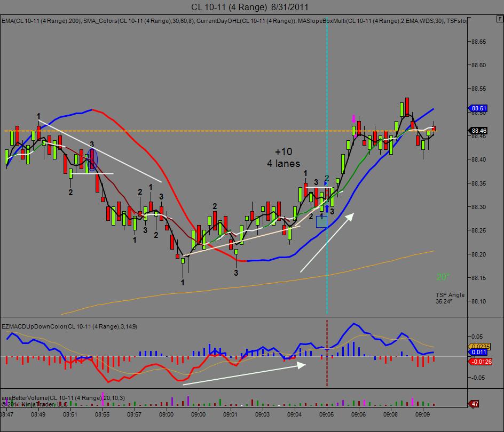Click the 88.65 price axis label
Viewport: 504px width, 432px height.
(478, 42)
